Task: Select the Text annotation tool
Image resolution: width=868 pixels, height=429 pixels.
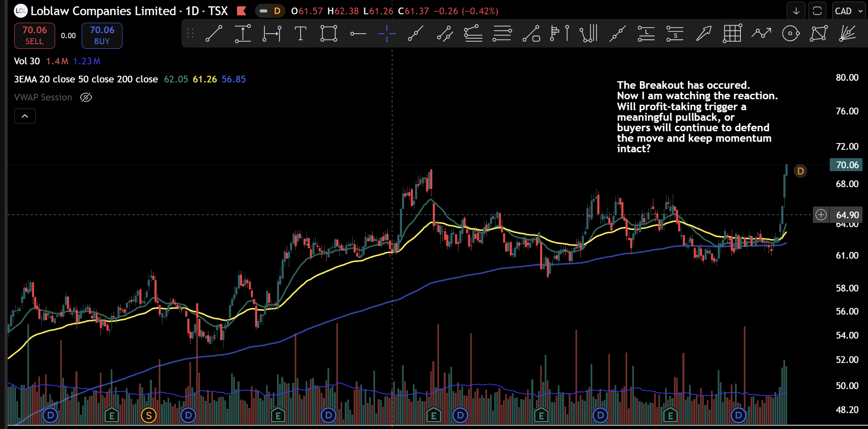Action: coord(300,34)
